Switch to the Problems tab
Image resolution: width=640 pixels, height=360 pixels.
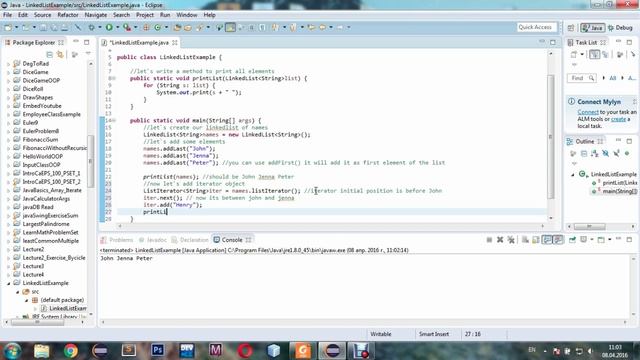(117, 240)
